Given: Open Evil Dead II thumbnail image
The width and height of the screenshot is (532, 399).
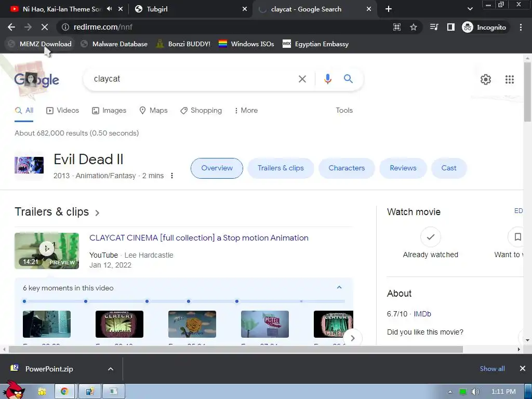Looking at the screenshot, I should 29,165.
